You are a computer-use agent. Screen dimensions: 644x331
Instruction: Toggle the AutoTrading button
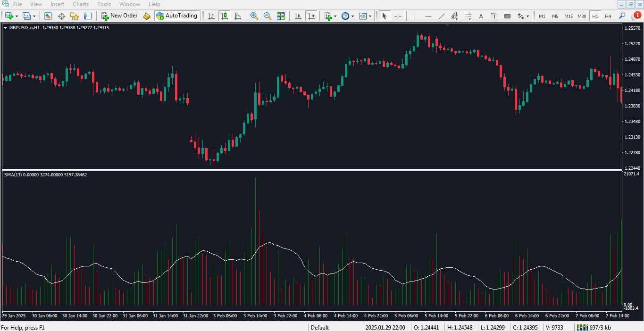[176, 16]
